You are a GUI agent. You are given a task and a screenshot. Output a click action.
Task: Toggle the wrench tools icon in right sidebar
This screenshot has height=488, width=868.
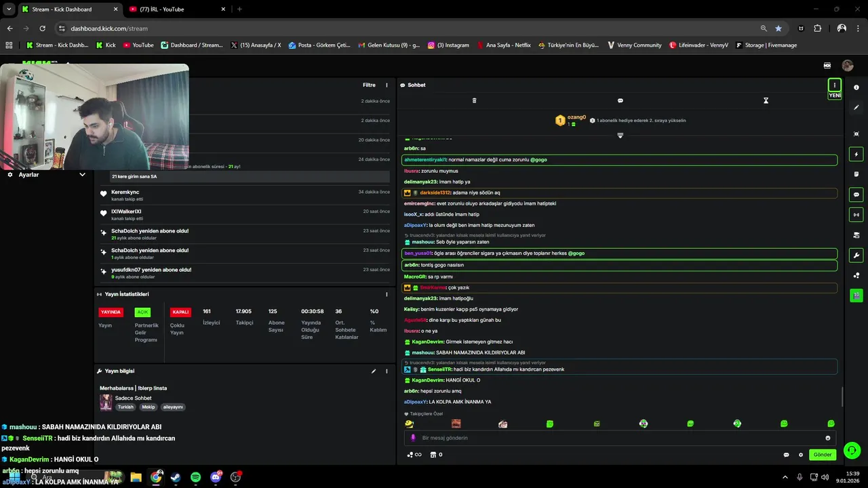pyautogui.click(x=856, y=256)
